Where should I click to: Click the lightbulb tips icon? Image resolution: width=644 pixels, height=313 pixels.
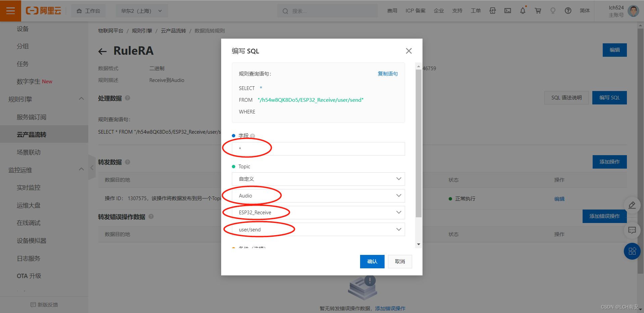click(x=553, y=11)
